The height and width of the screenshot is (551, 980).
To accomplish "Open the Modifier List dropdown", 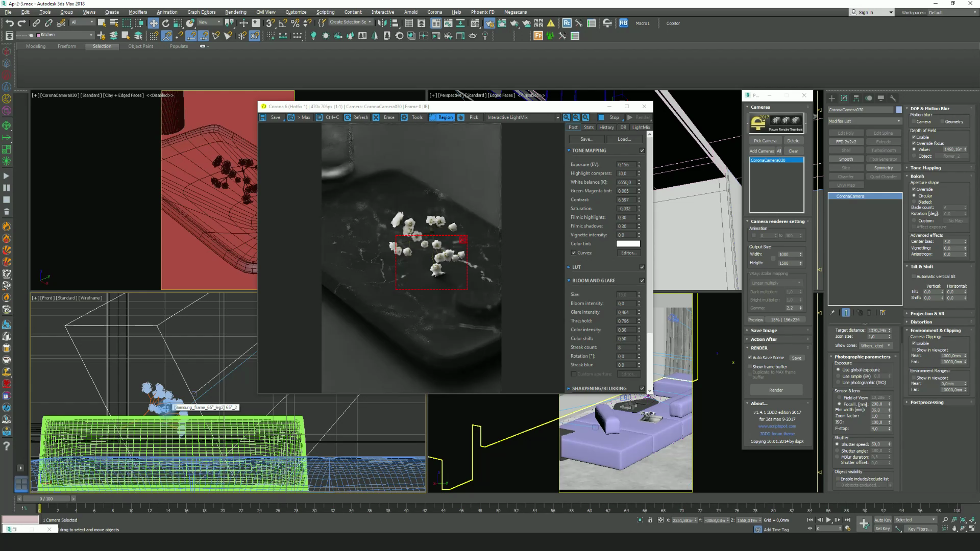I will click(865, 121).
